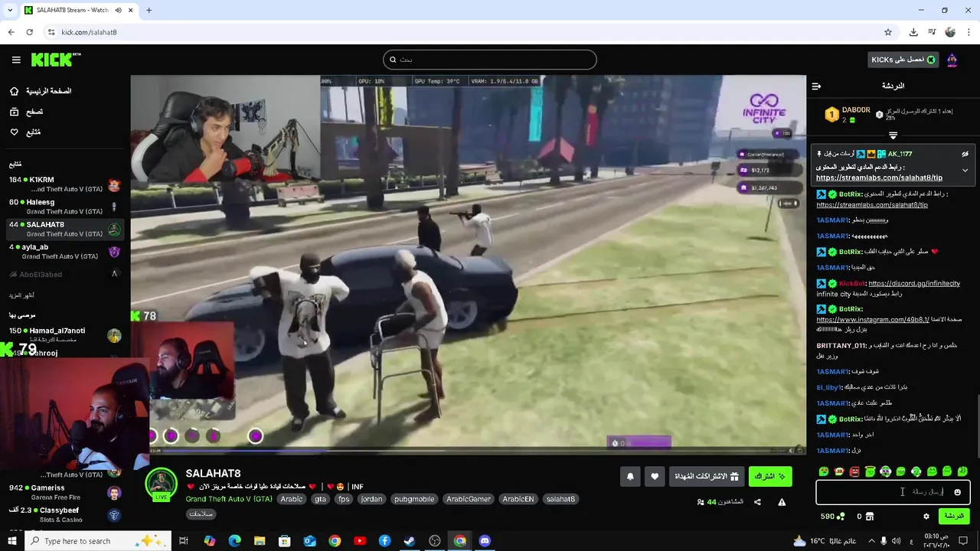The image size is (980, 551).
Task: Open Haleesg channel in followed list
Action: click(65, 207)
